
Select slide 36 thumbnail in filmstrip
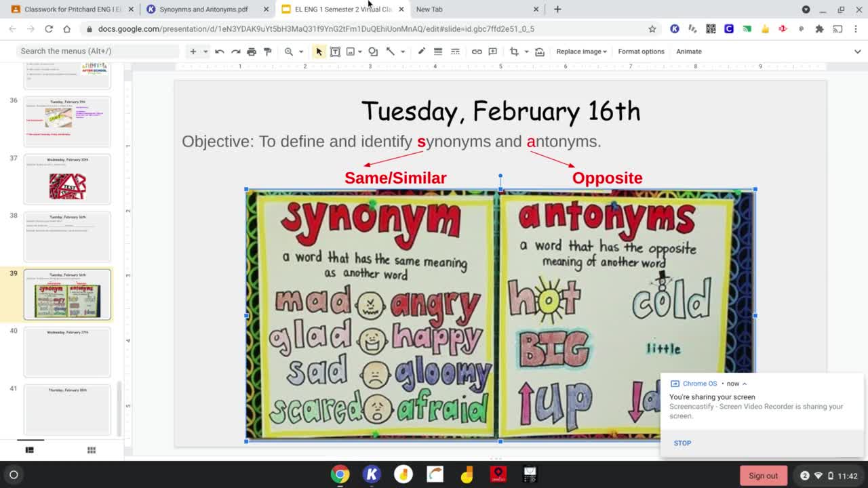coord(67,121)
